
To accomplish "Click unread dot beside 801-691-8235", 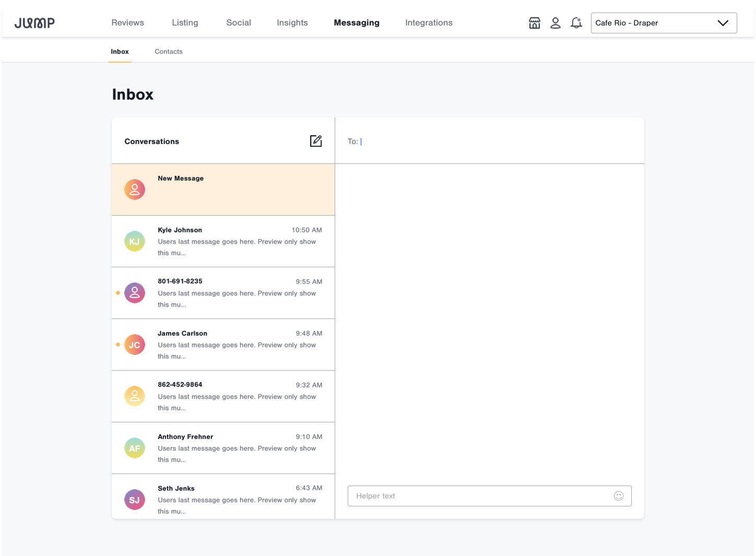I will (118, 293).
